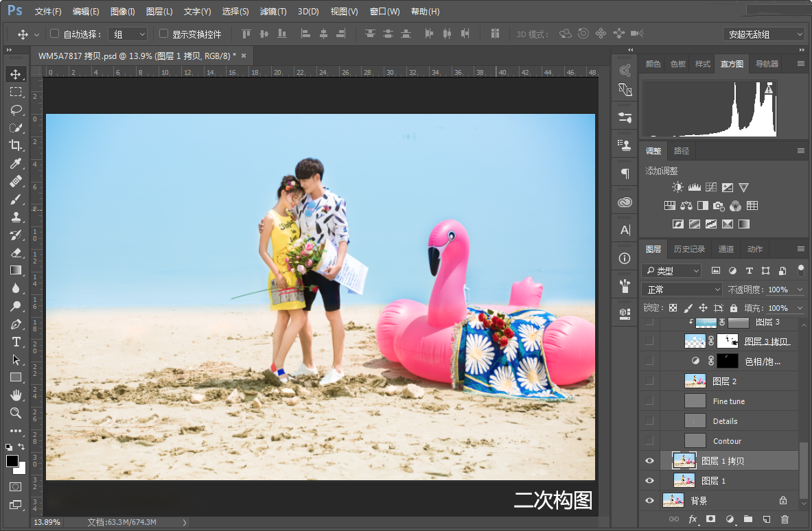Switch to the 通道 tab
Viewport: 812px width, 531px height.
tap(726, 249)
